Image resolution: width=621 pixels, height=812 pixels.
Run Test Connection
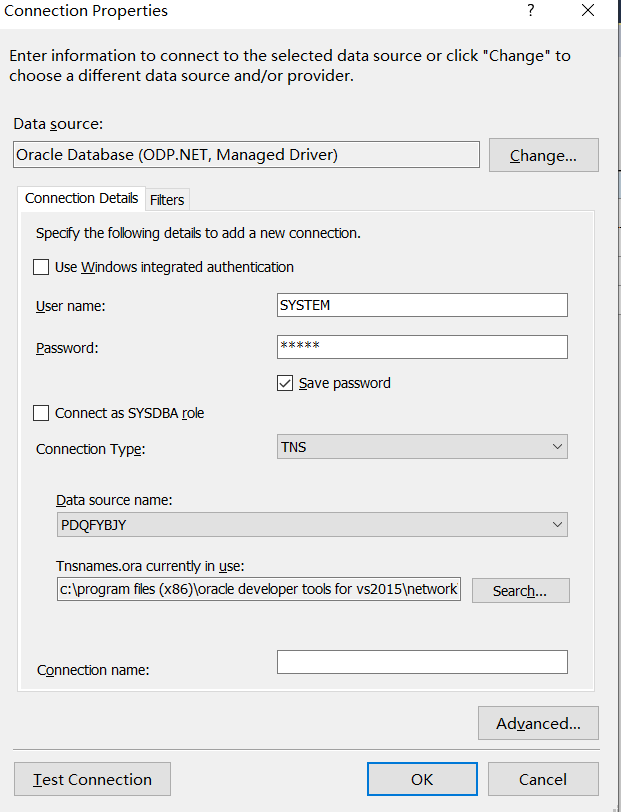pos(92,779)
